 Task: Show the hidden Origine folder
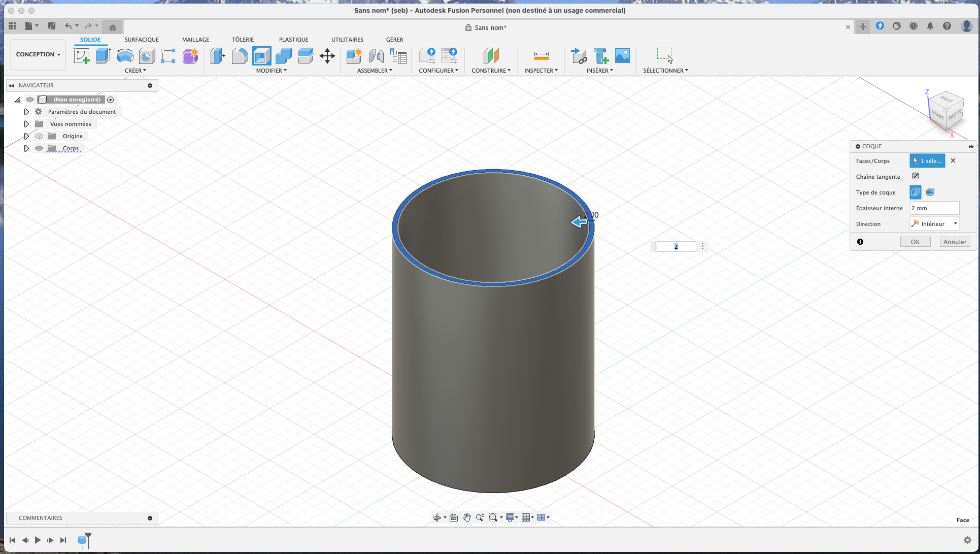(39, 136)
